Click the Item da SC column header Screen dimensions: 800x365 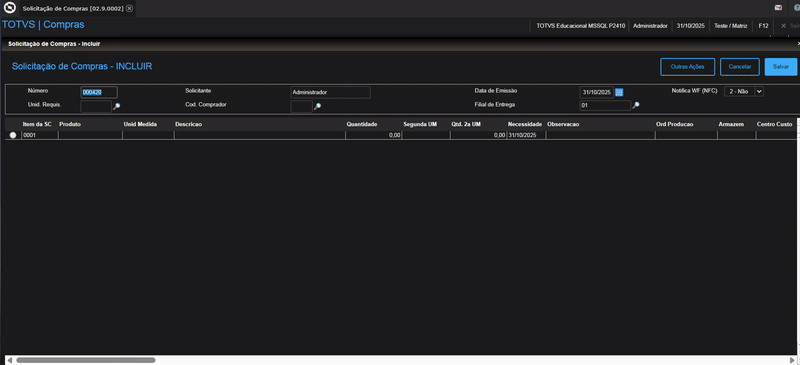pos(37,124)
